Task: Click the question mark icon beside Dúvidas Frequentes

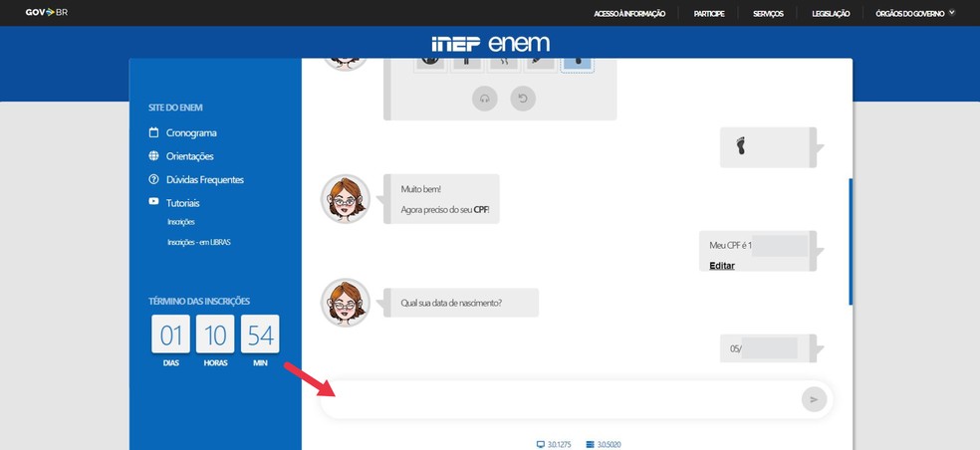Action: [x=153, y=179]
